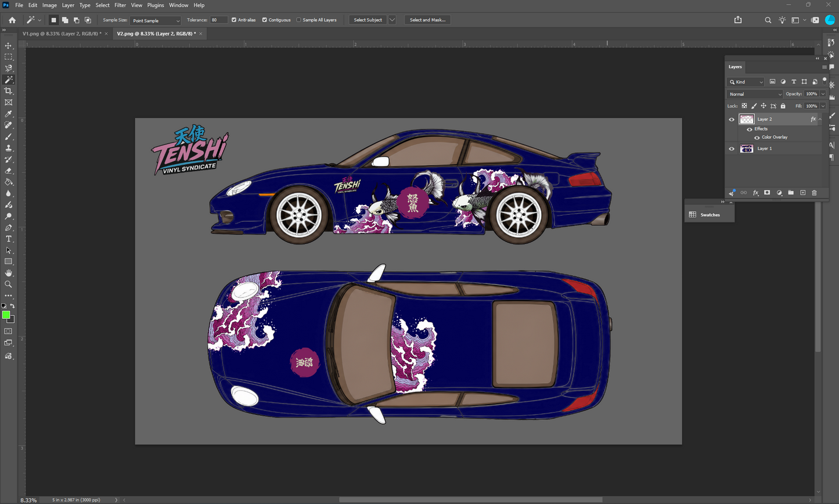Select the Lasso tool
839x504 pixels.
[x=8, y=69]
